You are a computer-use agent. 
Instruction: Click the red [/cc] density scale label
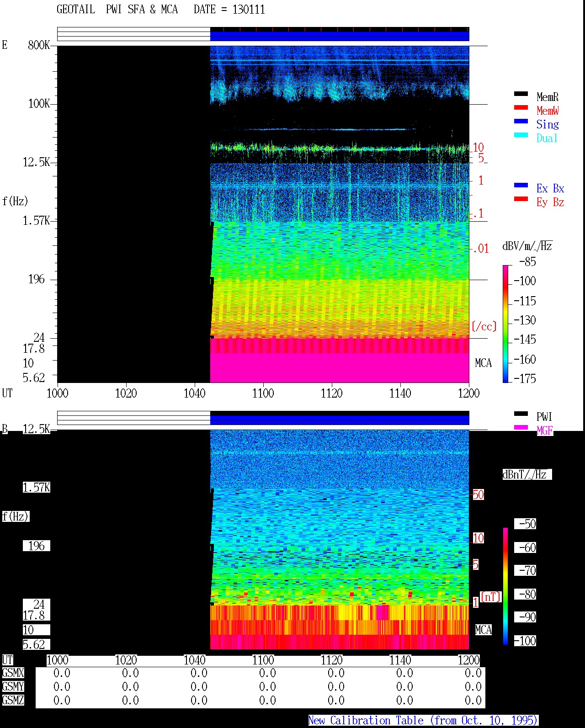click(484, 326)
